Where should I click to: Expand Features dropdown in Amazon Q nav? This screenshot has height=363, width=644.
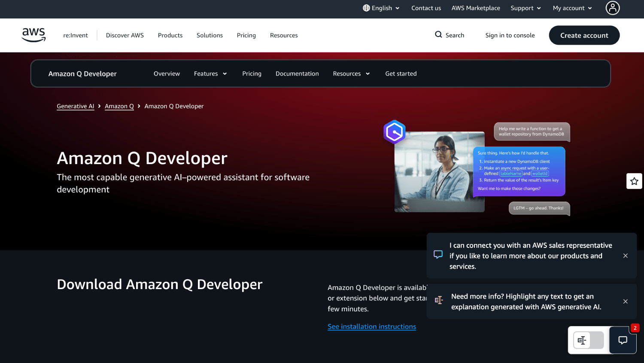tap(210, 73)
